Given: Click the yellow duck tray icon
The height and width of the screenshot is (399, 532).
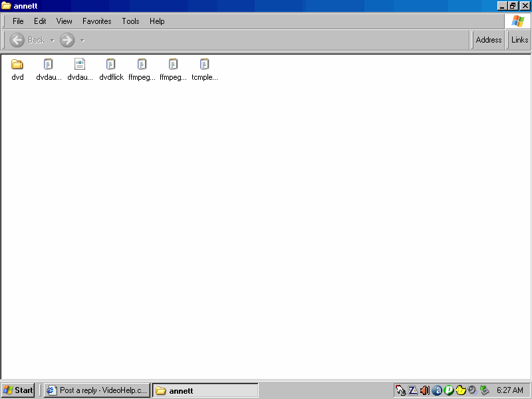Looking at the screenshot, I should click(460, 390).
